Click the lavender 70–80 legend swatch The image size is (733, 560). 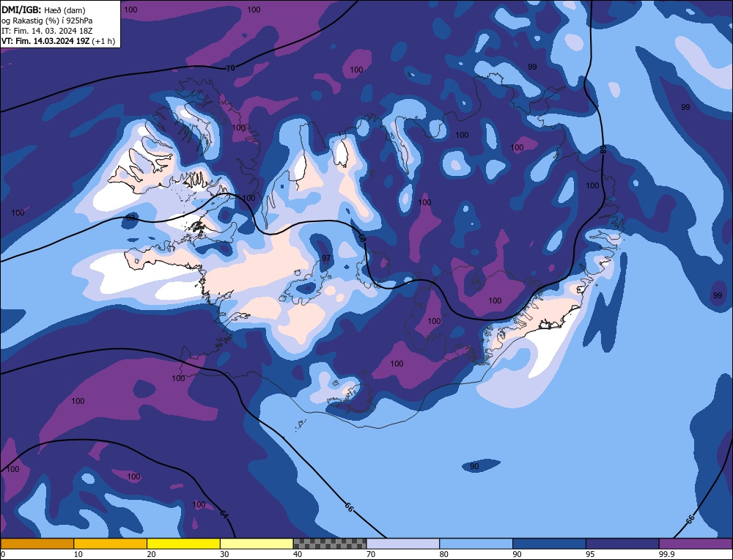click(x=403, y=544)
